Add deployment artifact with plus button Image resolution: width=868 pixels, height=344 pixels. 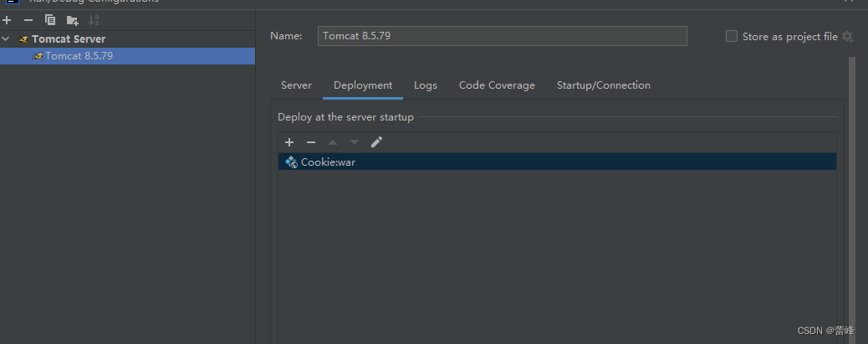point(289,142)
